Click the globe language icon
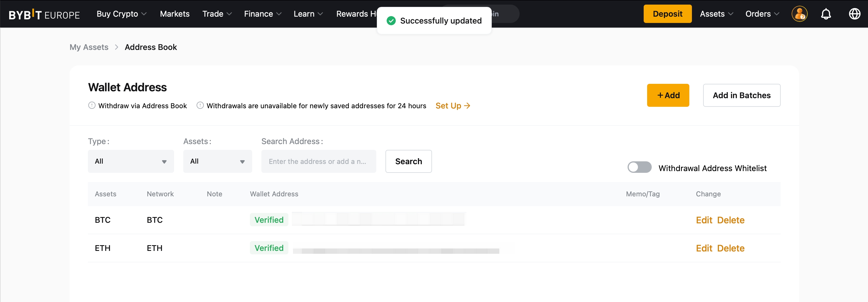The height and width of the screenshot is (302, 868). pyautogui.click(x=854, y=14)
